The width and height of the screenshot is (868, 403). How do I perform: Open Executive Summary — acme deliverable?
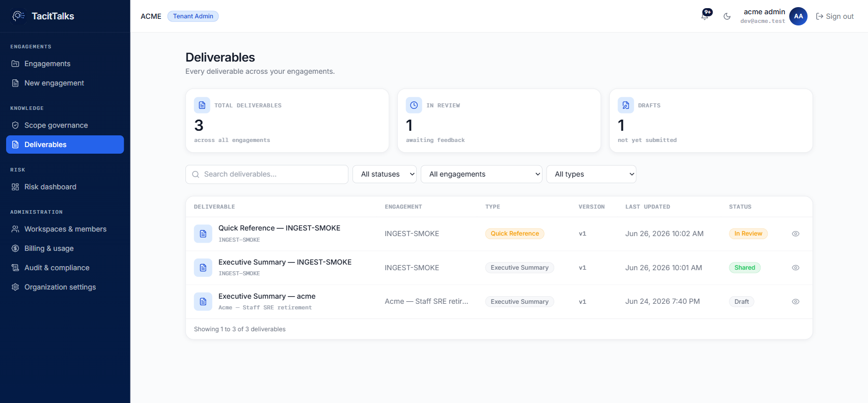pyautogui.click(x=267, y=296)
